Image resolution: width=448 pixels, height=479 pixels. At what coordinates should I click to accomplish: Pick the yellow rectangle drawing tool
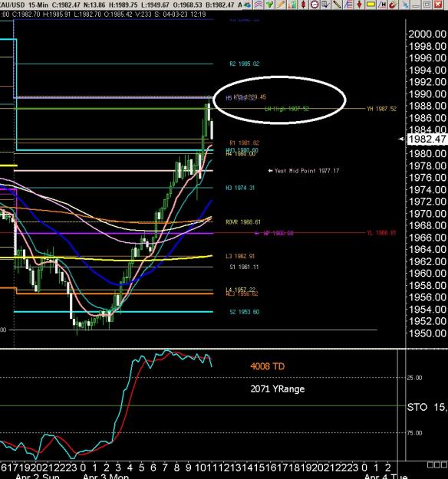[371, 5]
